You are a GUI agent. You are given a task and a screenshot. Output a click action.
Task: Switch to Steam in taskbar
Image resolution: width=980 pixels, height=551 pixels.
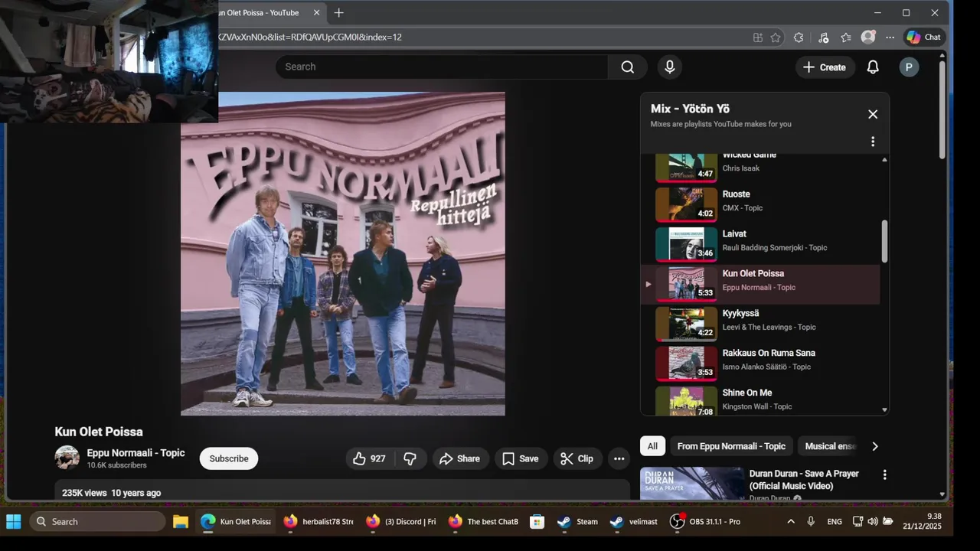(x=577, y=521)
